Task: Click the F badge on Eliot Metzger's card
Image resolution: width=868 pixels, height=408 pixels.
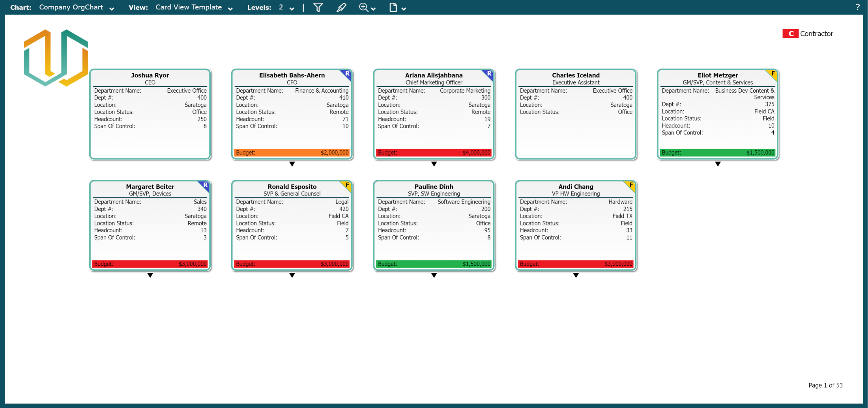Action: click(773, 74)
